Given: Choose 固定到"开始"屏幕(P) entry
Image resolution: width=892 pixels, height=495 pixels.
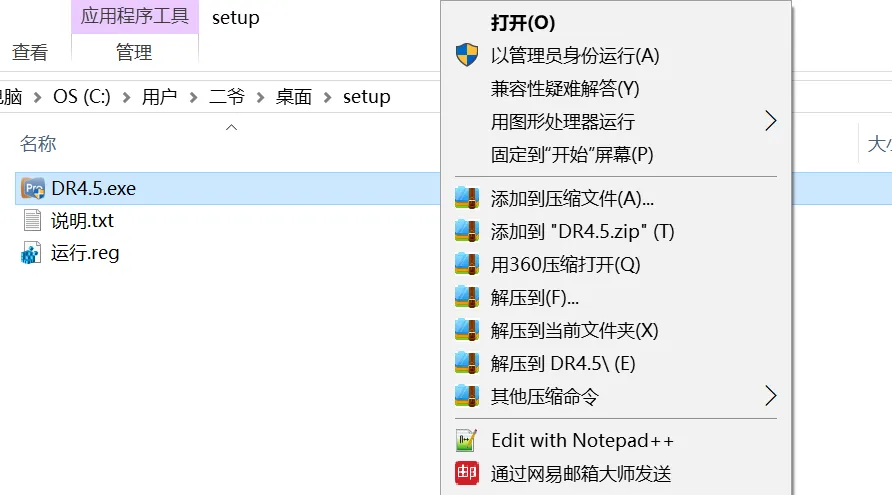Looking at the screenshot, I should click(571, 154).
